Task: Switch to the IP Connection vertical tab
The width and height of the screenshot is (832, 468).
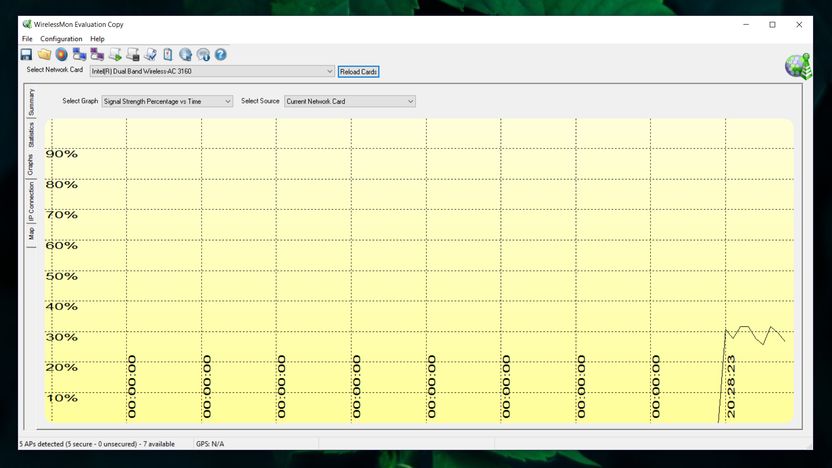Action: pos(31,202)
